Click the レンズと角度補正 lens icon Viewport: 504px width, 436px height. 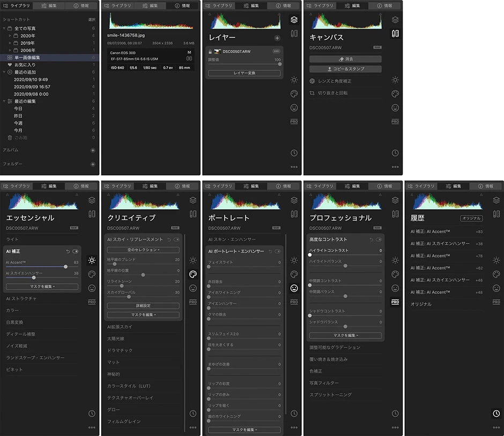point(312,81)
